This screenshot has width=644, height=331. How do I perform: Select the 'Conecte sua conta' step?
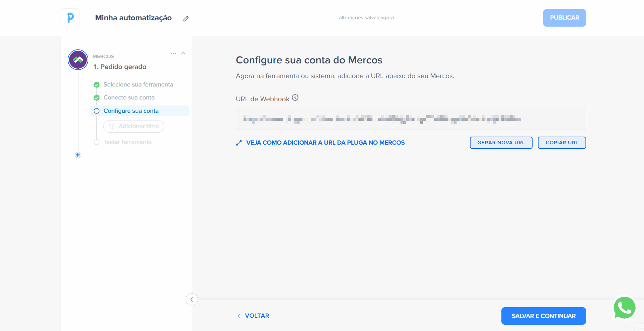pyautogui.click(x=129, y=97)
